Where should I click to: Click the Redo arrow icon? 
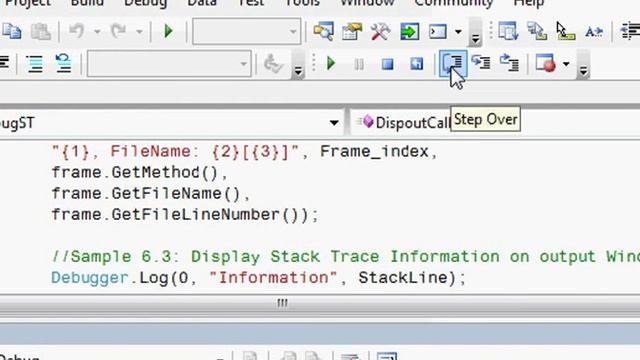click(119, 31)
